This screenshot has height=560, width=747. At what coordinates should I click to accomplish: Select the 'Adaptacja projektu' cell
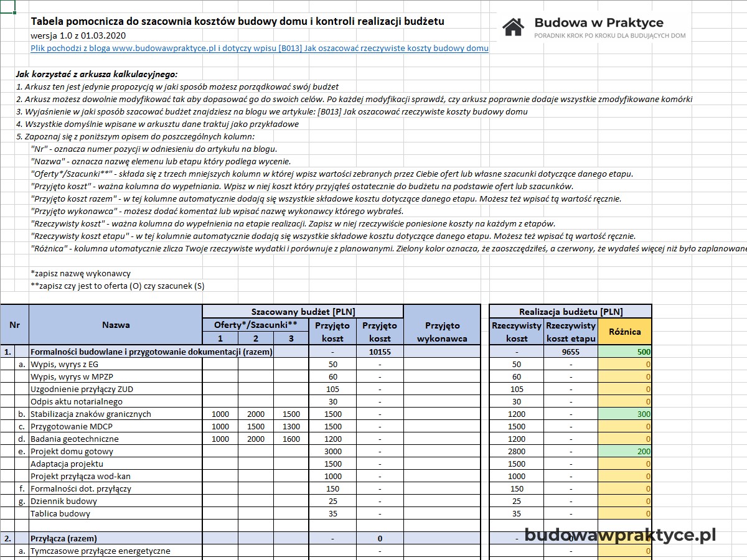coord(116,464)
